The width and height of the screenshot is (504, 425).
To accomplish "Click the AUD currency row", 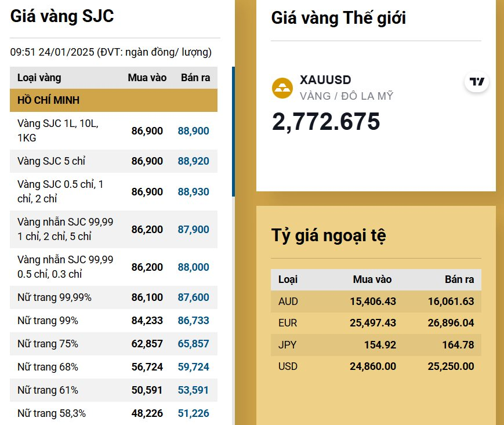I will pos(376,302).
